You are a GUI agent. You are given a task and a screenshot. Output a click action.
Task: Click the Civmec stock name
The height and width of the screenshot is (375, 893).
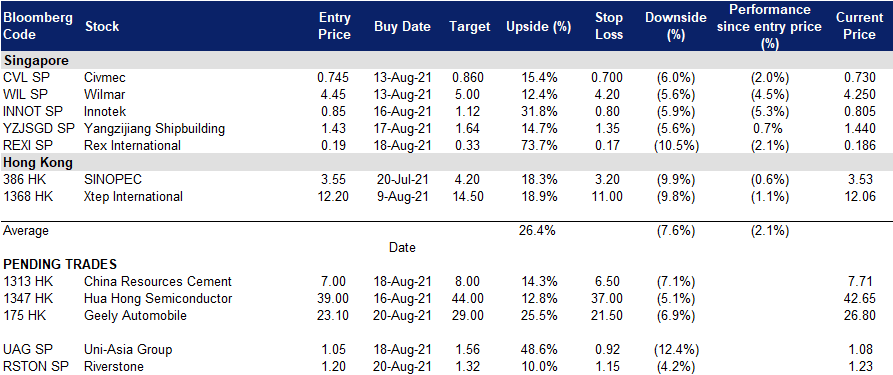click(105, 77)
